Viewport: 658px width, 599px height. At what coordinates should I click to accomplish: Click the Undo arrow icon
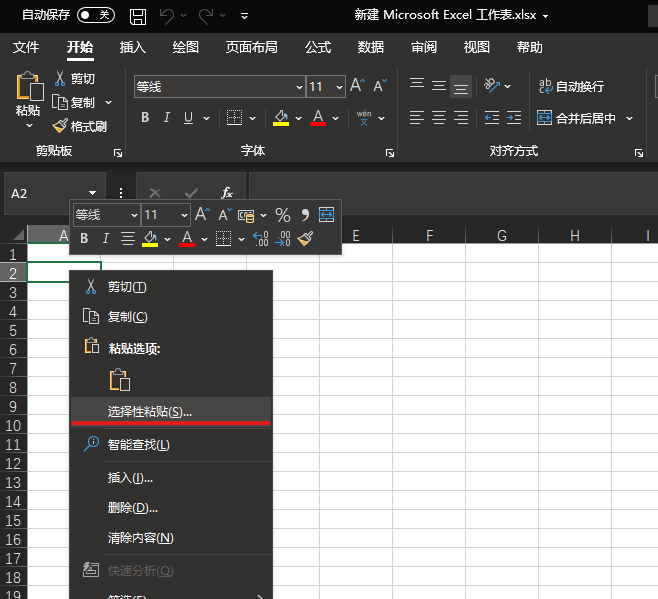[167, 16]
